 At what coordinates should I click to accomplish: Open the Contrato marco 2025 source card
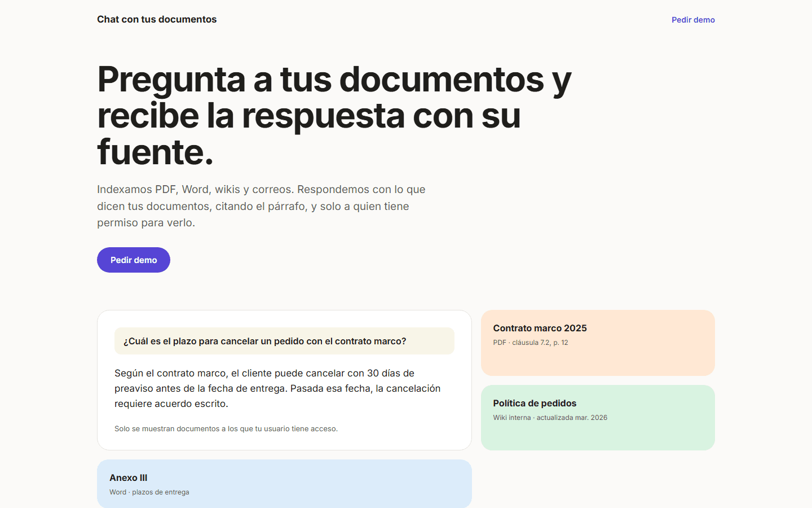pos(598,343)
